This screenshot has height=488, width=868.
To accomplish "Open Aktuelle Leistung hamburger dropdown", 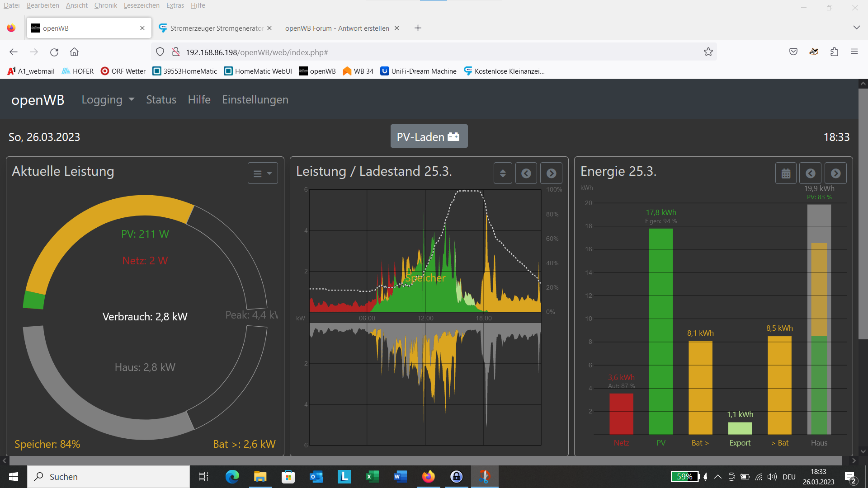I will tap(262, 174).
